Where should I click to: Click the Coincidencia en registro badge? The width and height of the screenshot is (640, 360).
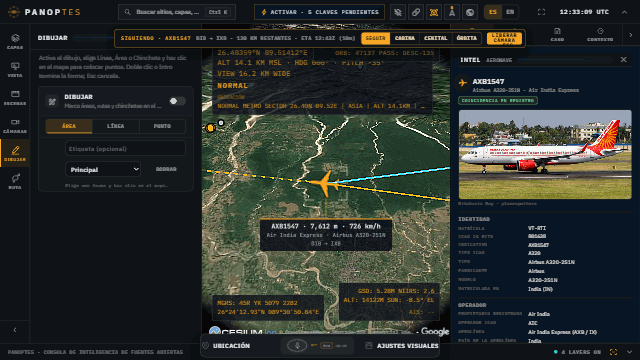point(498,100)
